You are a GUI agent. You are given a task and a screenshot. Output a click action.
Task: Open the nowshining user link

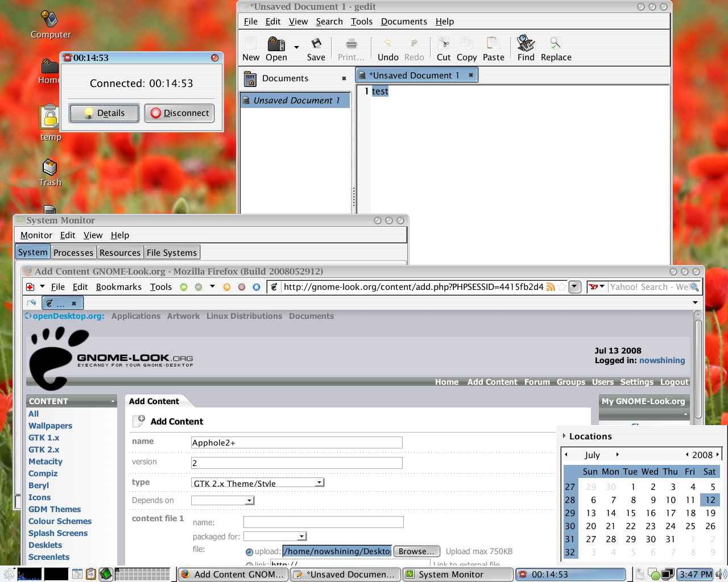click(662, 360)
